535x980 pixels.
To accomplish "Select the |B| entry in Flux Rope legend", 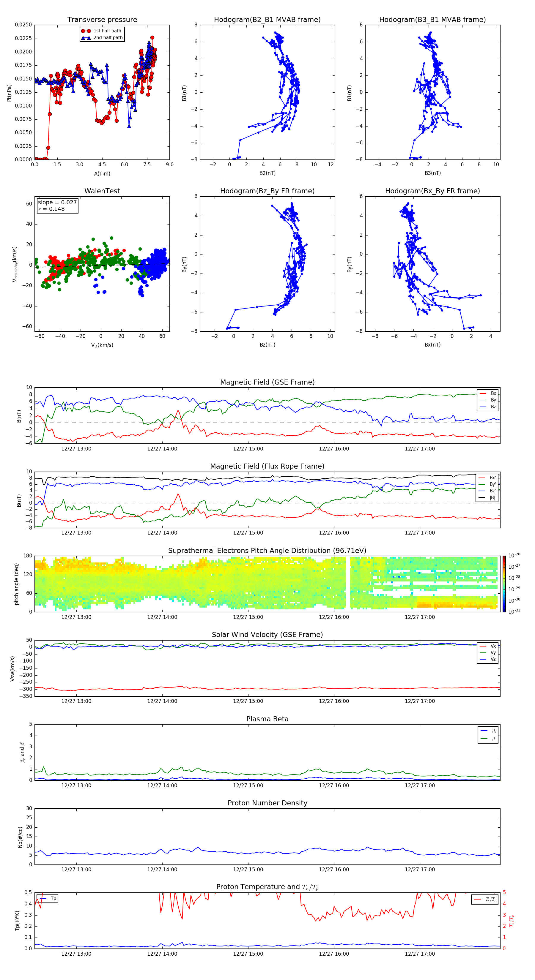I will [x=487, y=498].
